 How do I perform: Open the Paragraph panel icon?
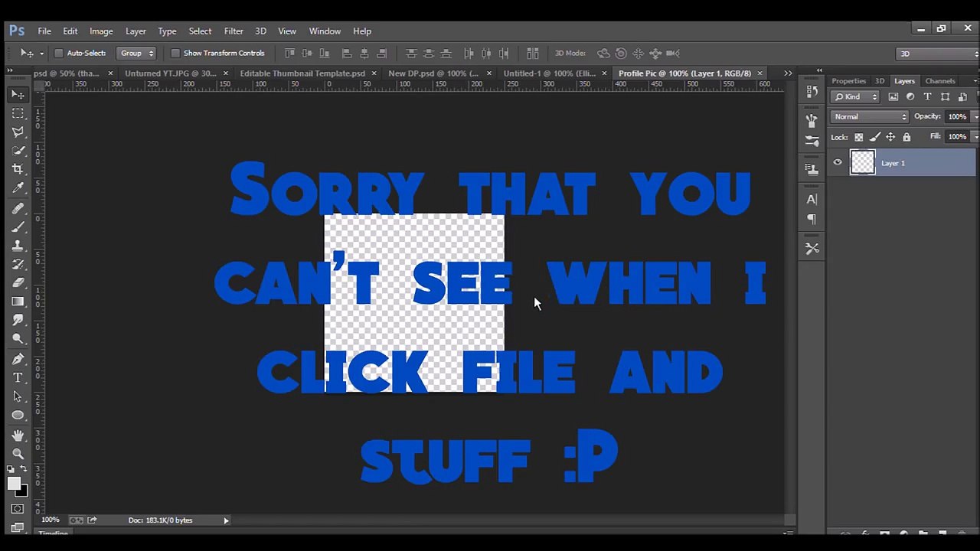click(812, 219)
